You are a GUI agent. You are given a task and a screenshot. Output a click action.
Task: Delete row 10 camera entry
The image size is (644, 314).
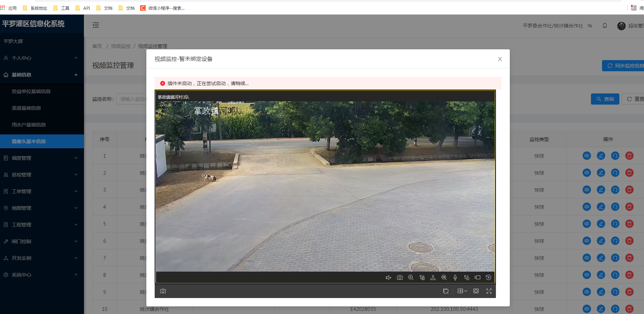(629, 309)
